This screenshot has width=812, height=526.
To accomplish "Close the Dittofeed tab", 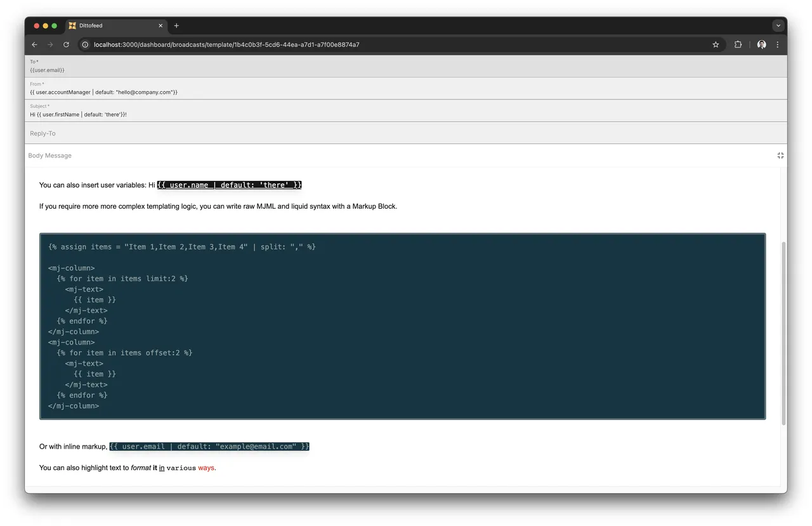I will click(x=160, y=26).
